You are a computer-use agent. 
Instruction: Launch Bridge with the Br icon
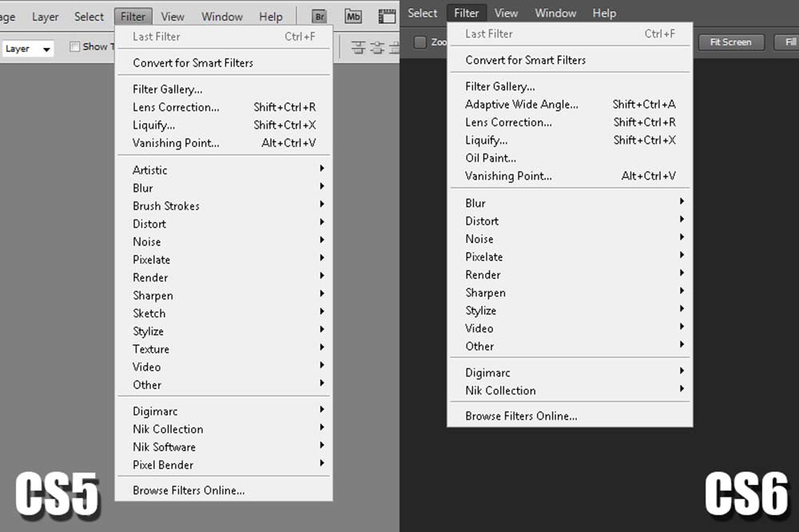pos(320,16)
